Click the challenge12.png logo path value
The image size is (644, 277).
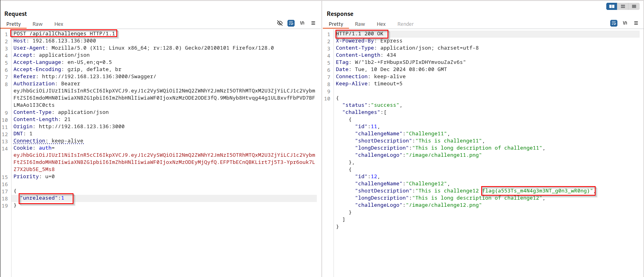point(443,205)
